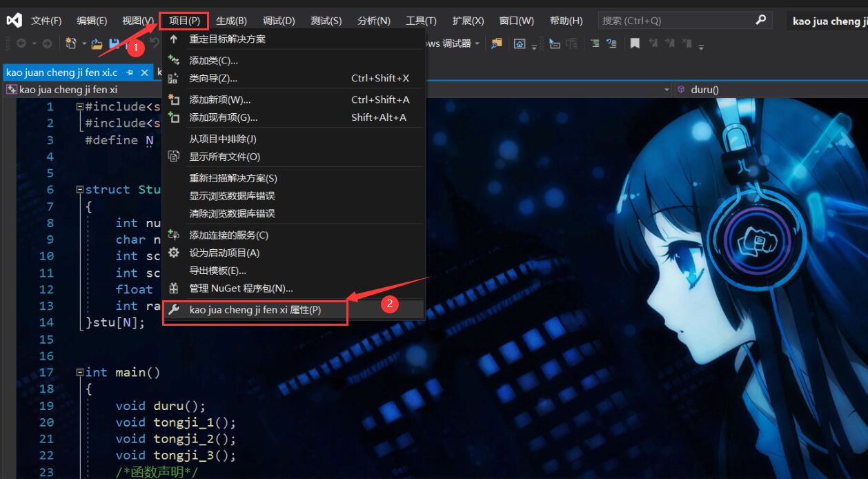868x479 pixels.
Task: Click the camera snapshot icon on toolbar
Action: tap(520, 43)
